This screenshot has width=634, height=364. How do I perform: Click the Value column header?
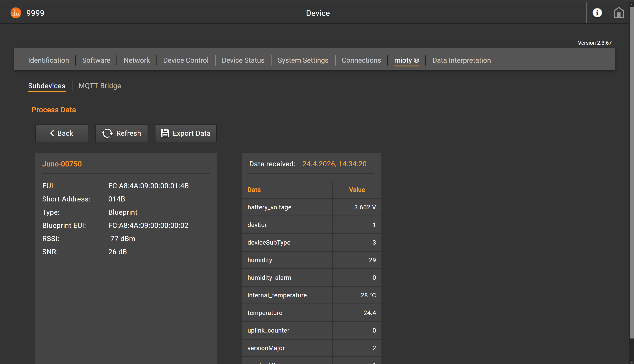357,190
